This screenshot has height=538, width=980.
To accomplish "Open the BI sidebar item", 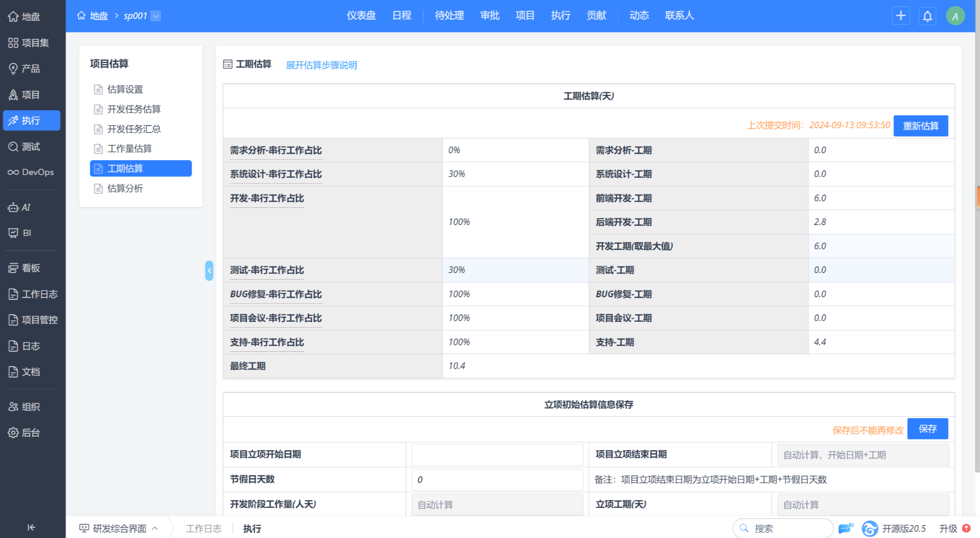I will click(20, 233).
